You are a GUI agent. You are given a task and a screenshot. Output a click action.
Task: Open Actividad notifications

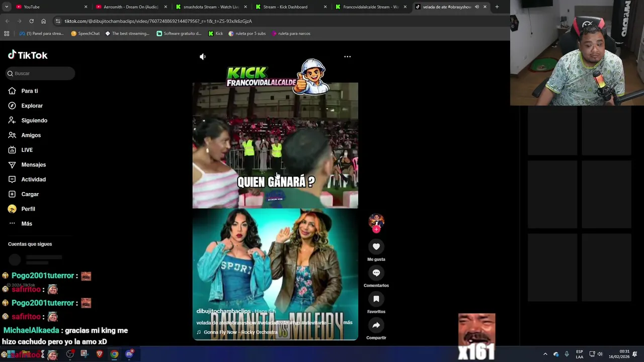(x=27, y=179)
